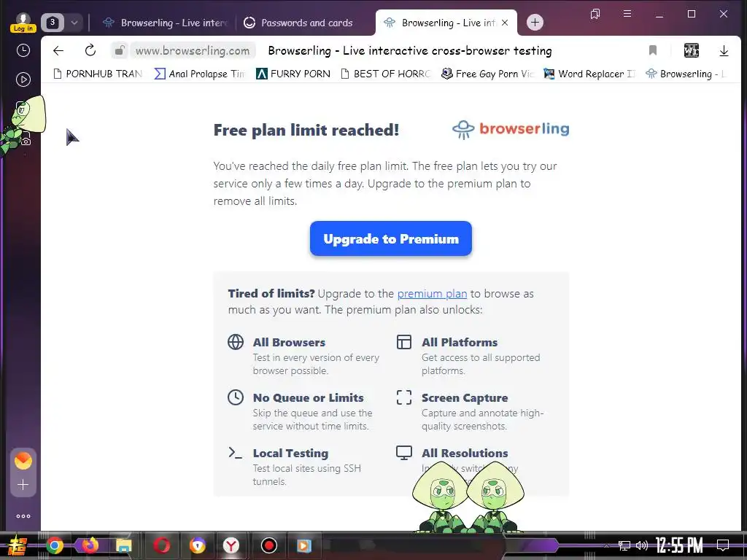747x560 pixels.
Task: Open the video player sidebar icon
Action: coord(23,79)
